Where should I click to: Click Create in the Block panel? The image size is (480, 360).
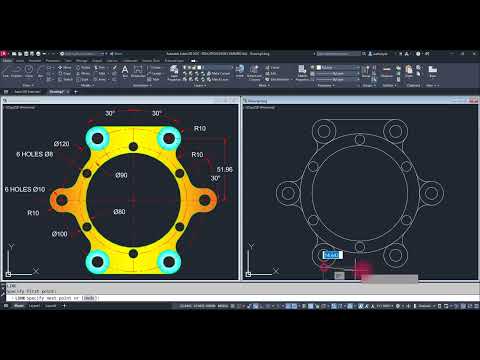(x=272, y=68)
